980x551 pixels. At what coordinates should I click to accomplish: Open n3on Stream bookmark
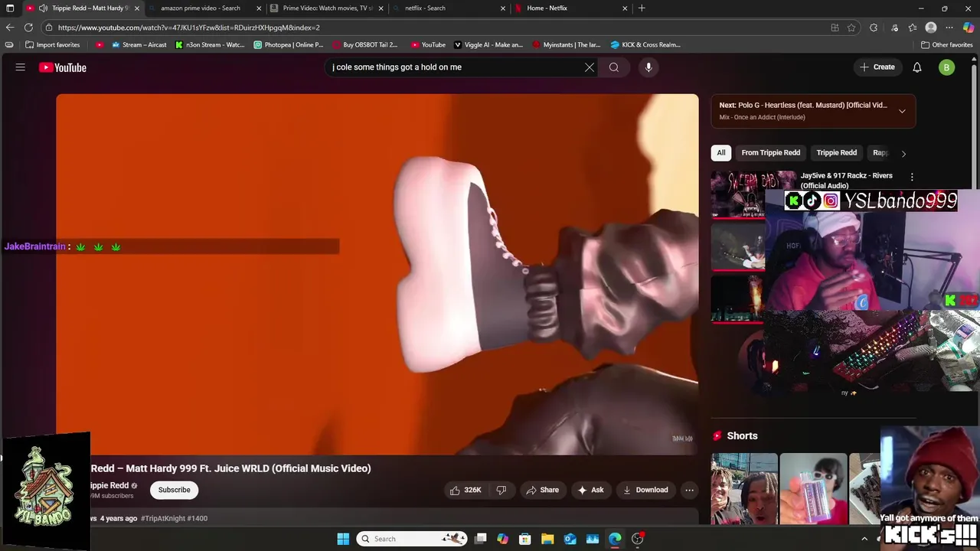point(210,44)
